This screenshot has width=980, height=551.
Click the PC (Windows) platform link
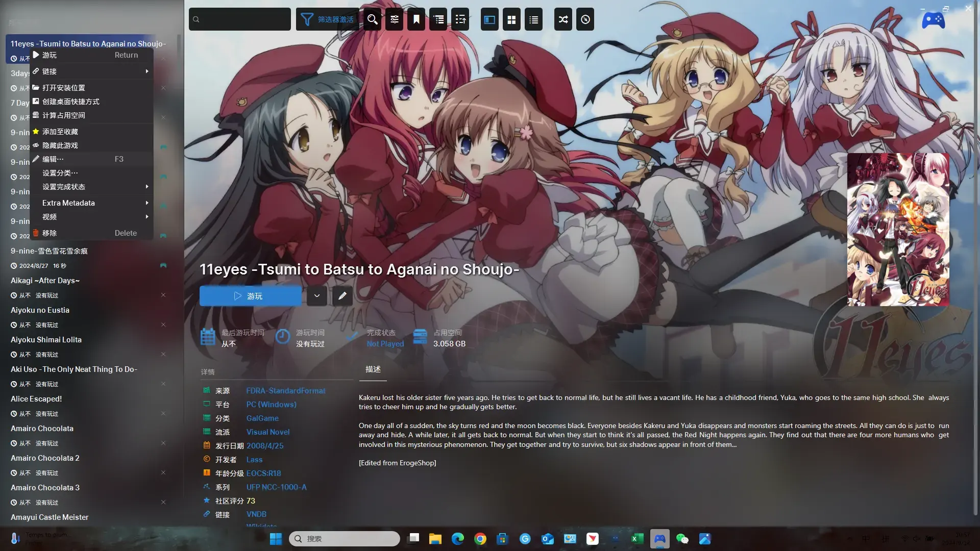tap(272, 405)
